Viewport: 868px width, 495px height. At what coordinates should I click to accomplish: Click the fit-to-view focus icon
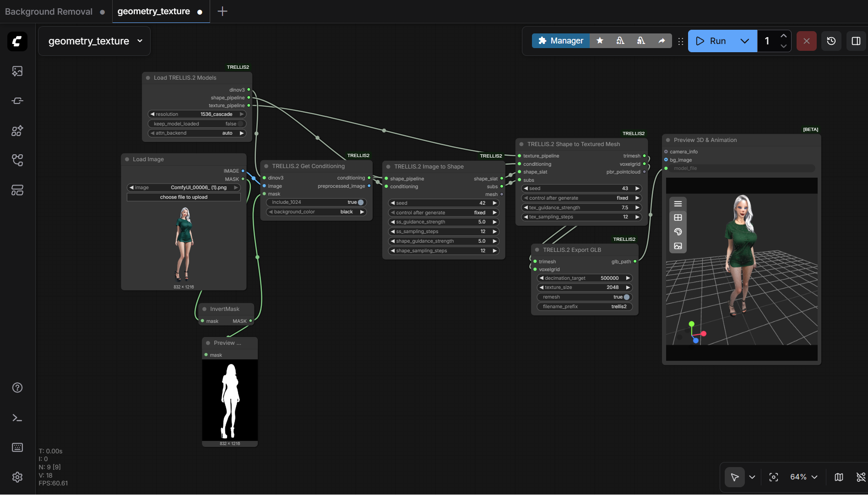(774, 477)
